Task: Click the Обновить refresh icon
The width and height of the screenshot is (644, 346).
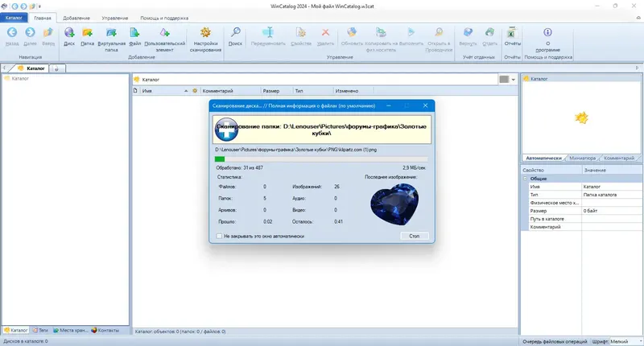Action: point(352,32)
